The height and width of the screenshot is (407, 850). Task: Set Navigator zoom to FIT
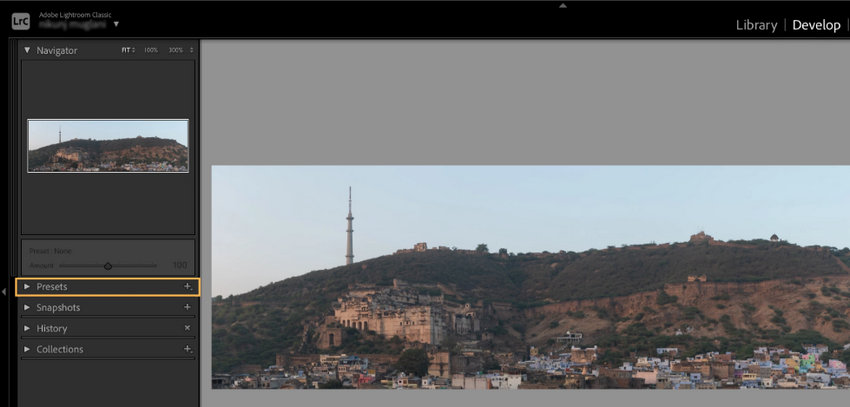pyautogui.click(x=126, y=50)
